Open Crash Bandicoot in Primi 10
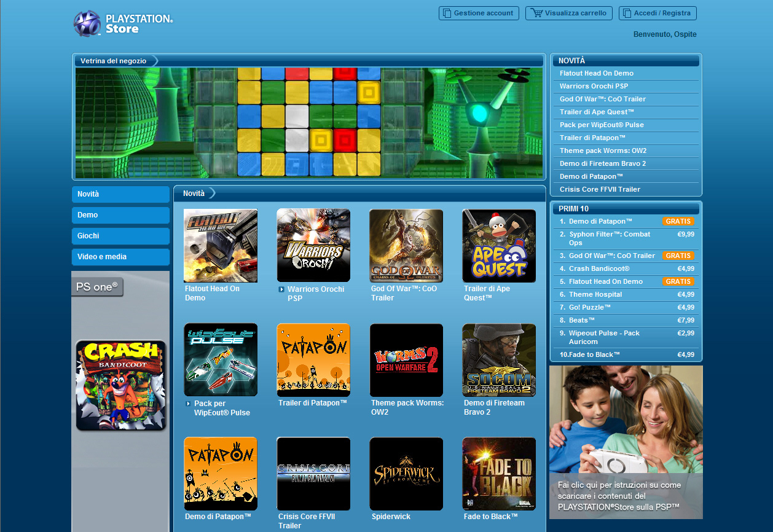 599,268
